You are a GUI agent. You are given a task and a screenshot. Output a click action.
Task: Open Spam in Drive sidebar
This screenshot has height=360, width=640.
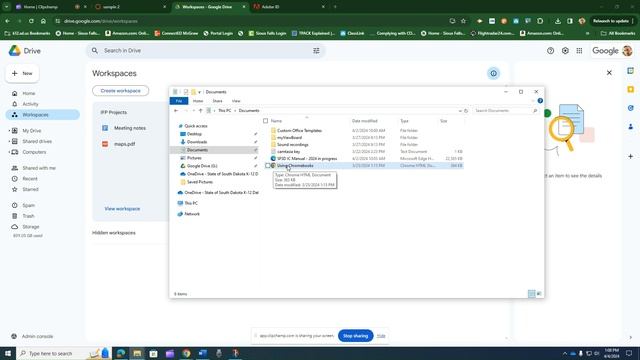29,205
